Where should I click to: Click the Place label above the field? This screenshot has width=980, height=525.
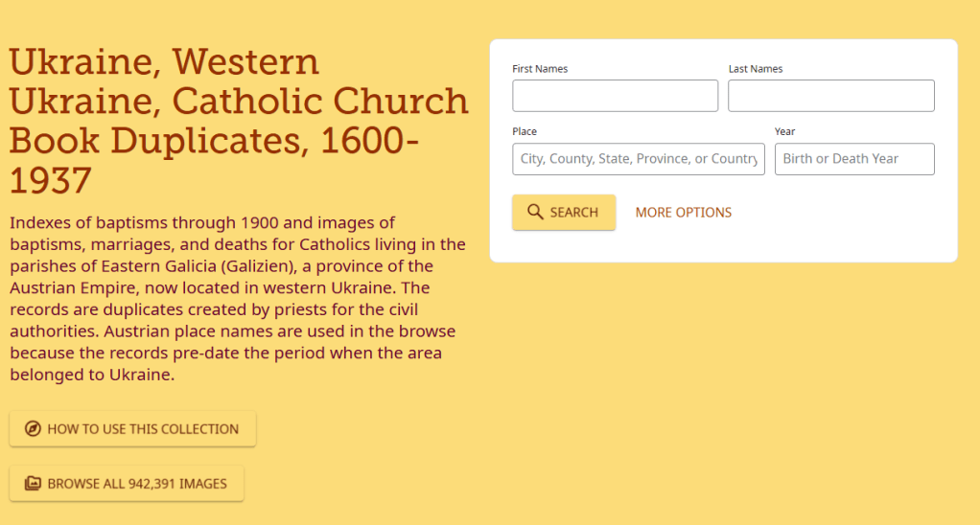click(x=525, y=131)
